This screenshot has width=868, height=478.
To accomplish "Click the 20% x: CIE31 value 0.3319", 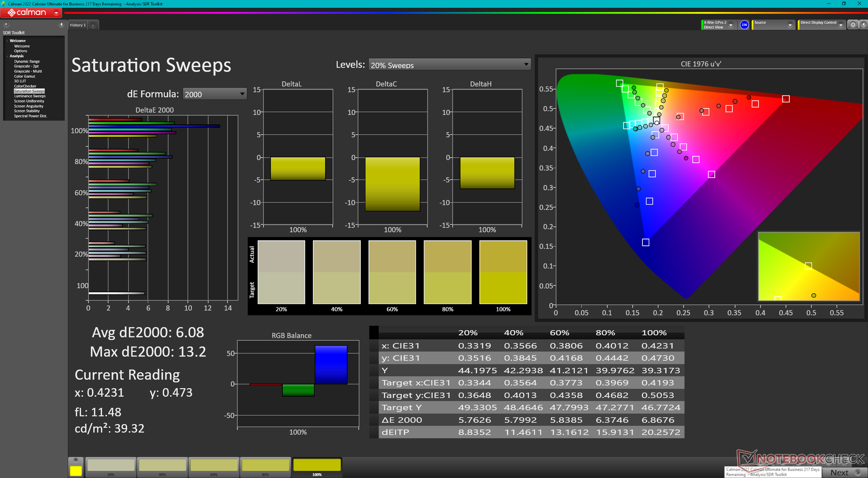I will point(474,346).
